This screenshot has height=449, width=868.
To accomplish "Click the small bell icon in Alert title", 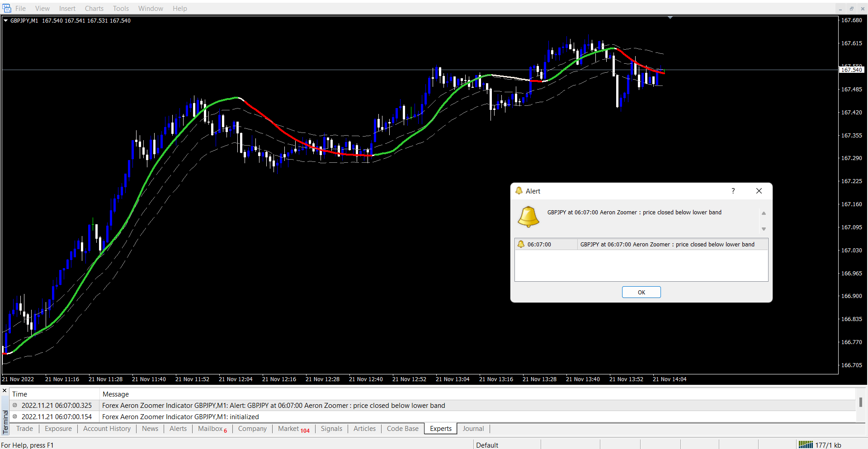I will [x=519, y=191].
